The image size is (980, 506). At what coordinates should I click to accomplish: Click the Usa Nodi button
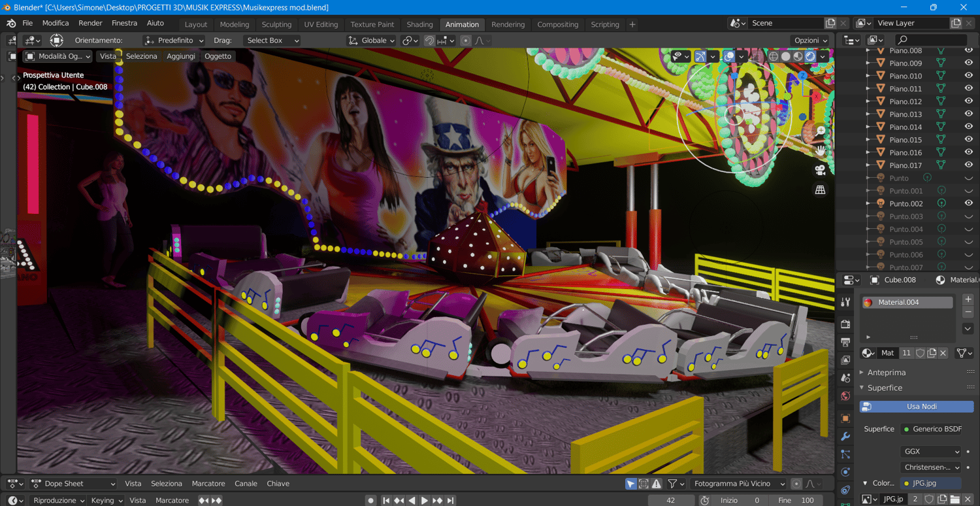[917, 407]
